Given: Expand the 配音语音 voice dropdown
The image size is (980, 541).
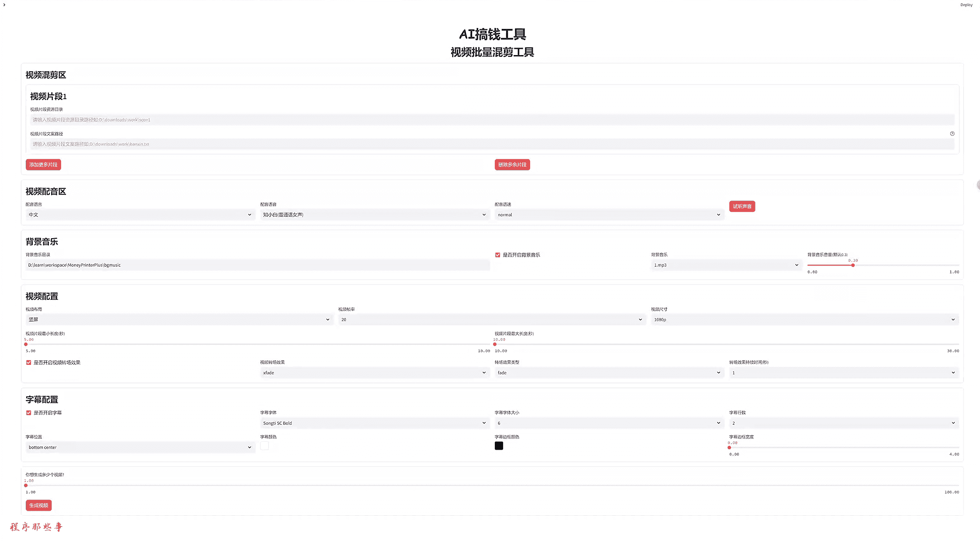Looking at the screenshot, I should (374, 215).
